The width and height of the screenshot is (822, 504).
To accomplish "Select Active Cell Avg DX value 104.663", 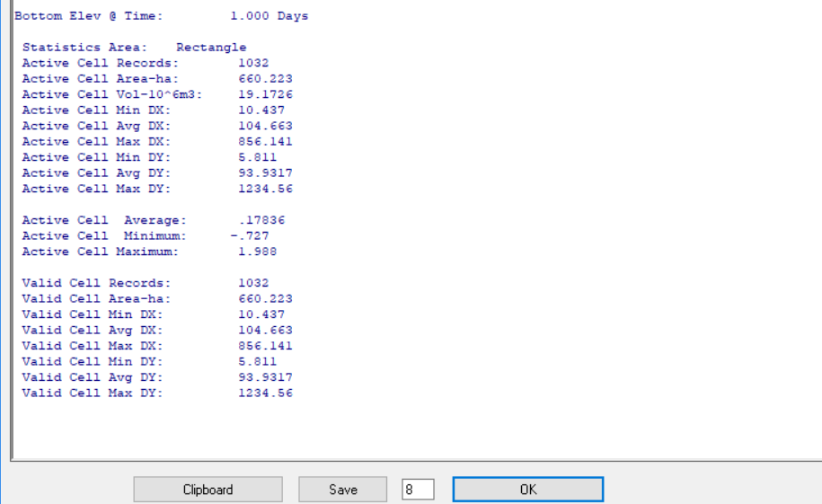I will tap(265, 127).
